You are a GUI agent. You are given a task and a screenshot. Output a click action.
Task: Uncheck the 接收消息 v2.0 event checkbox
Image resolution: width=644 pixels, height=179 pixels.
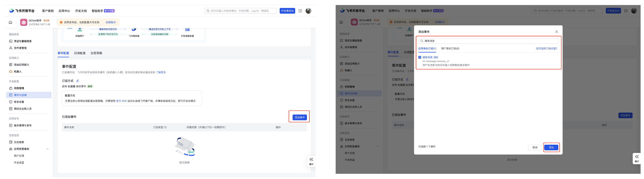pos(420,57)
